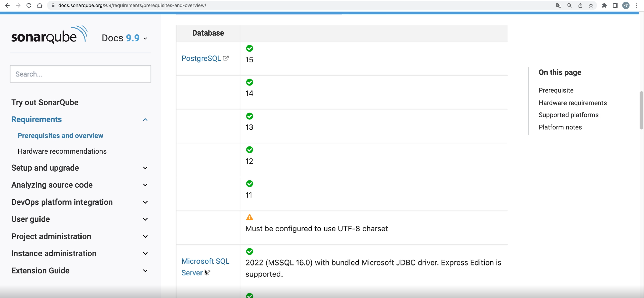Click the browser forward arrow
Viewport: 644px width, 298px height.
coord(18,5)
